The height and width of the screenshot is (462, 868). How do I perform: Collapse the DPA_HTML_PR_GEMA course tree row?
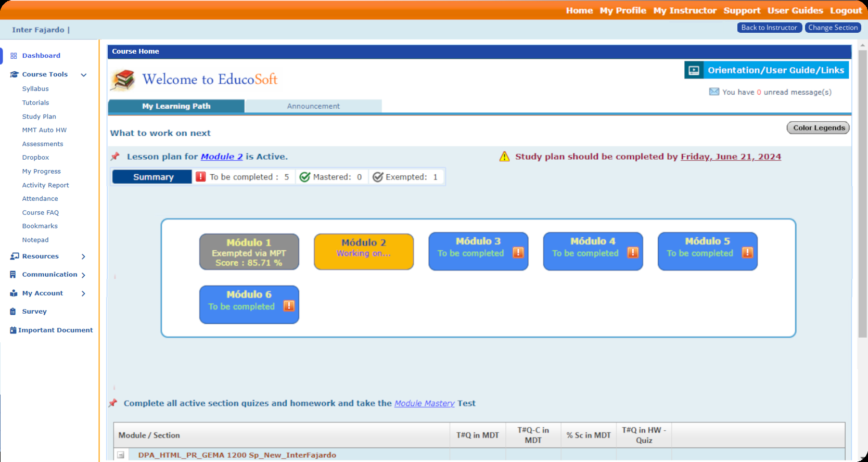[121, 455]
